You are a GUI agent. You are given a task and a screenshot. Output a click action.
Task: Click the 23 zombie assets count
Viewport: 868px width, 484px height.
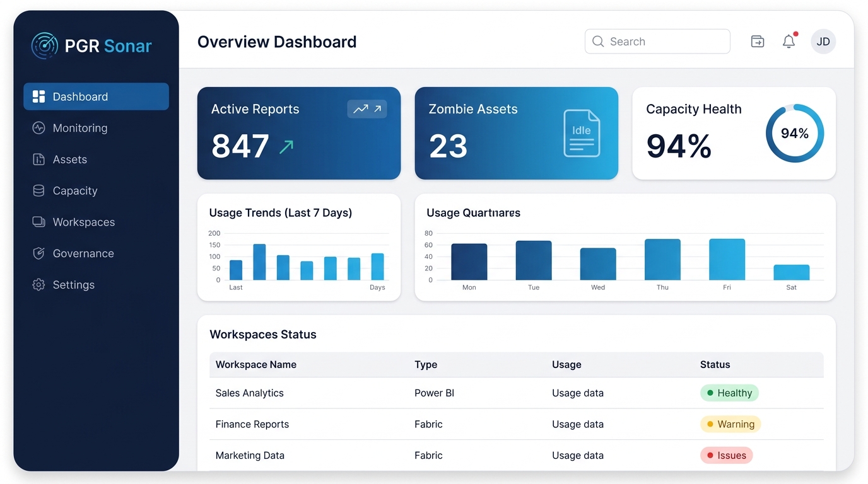(448, 146)
